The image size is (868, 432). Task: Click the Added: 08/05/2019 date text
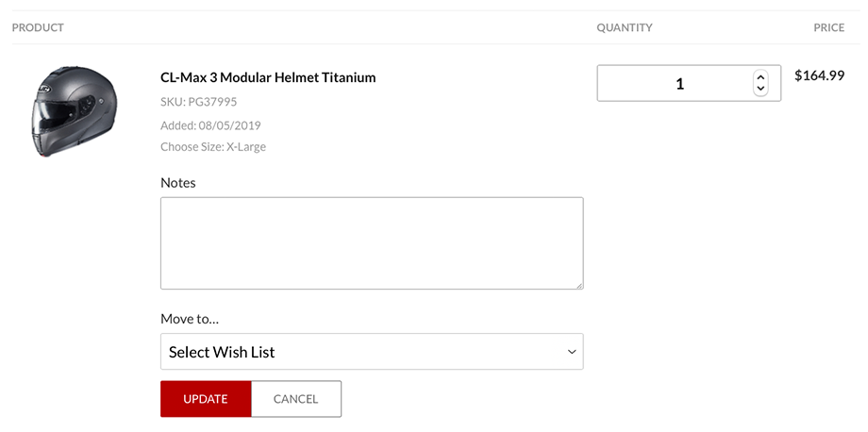tap(211, 125)
